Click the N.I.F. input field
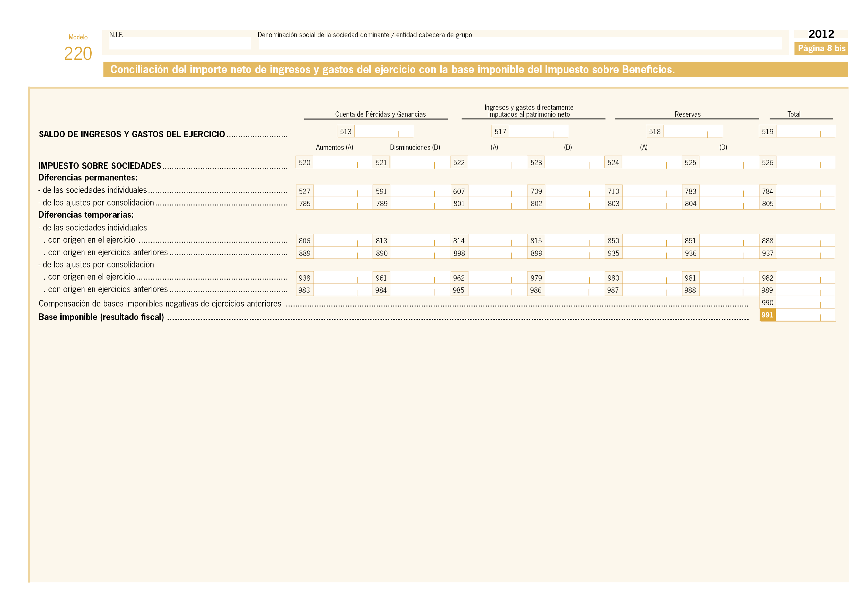Image resolution: width=868 pixels, height=614 pixels. [179, 43]
